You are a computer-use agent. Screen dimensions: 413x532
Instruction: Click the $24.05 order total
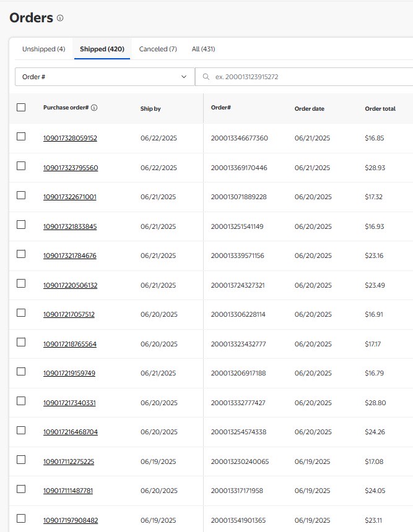click(375, 491)
